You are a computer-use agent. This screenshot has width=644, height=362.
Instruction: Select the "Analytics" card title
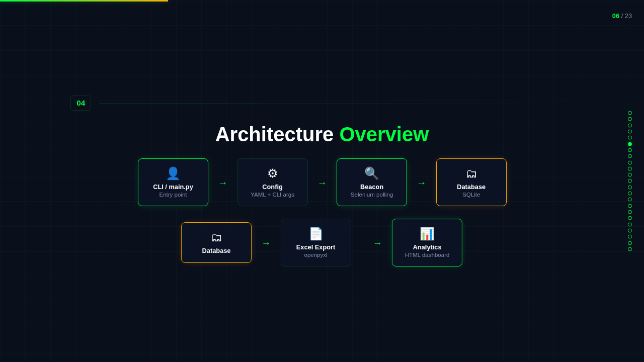427,247
